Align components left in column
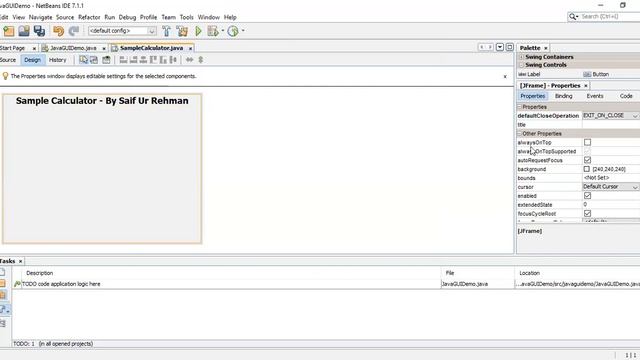The height and width of the screenshot is (360, 640). pyautogui.click(x=123, y=60)
